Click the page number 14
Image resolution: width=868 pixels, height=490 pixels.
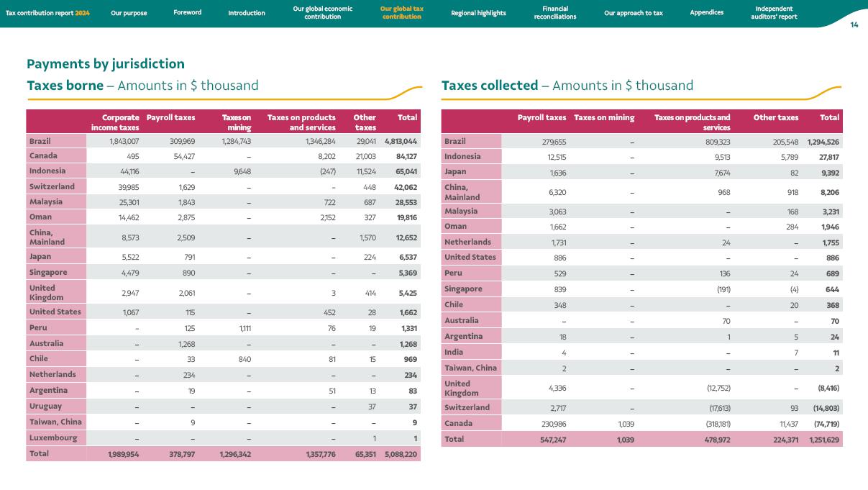point(854,25)
